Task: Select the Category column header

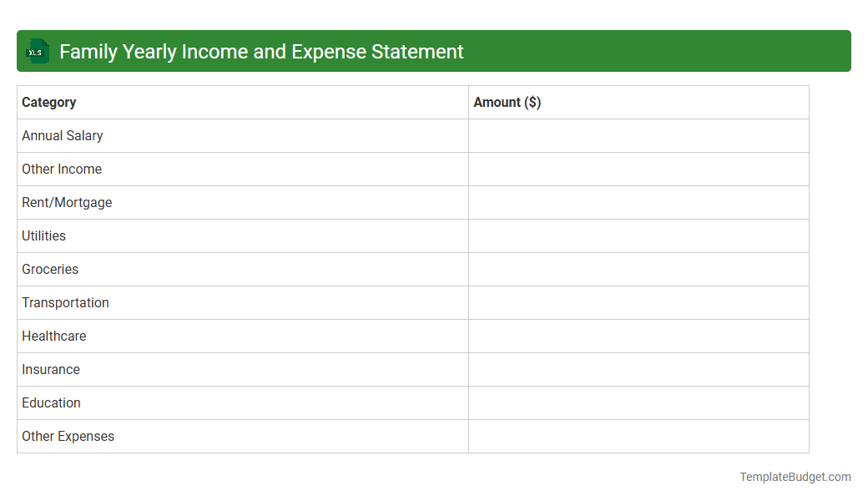Action: pyautogui.click(x=48, y=102)
